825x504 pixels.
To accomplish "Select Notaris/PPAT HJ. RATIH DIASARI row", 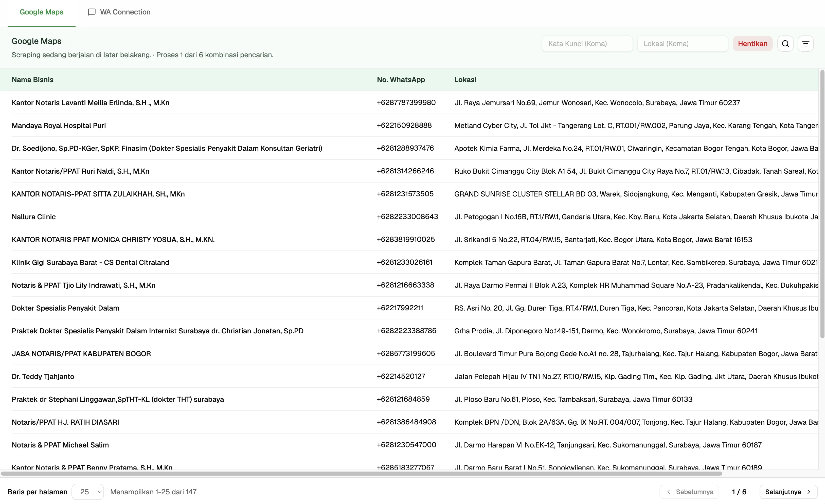I will (409, 422).
